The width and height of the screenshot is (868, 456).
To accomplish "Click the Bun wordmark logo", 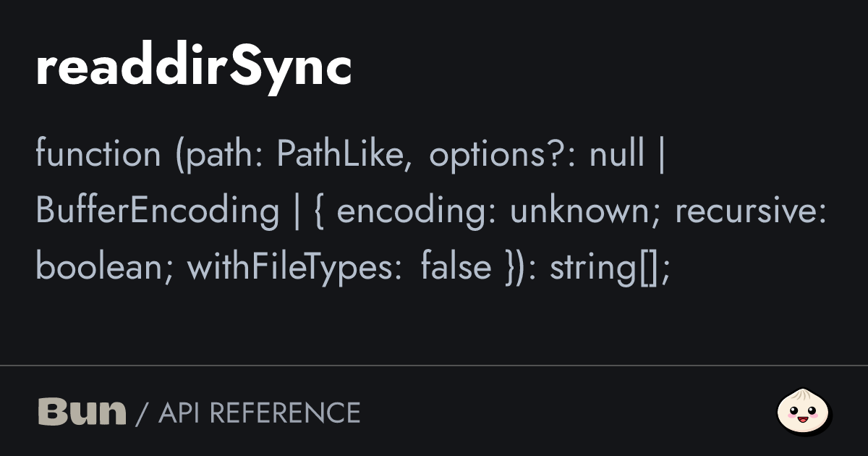I will pyautogui.click(x=82, y=412).
